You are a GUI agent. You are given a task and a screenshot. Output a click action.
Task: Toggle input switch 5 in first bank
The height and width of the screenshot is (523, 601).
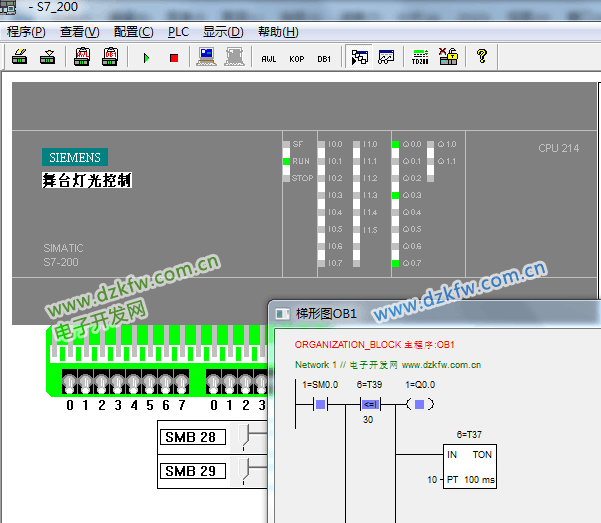(x=149, y=382)
